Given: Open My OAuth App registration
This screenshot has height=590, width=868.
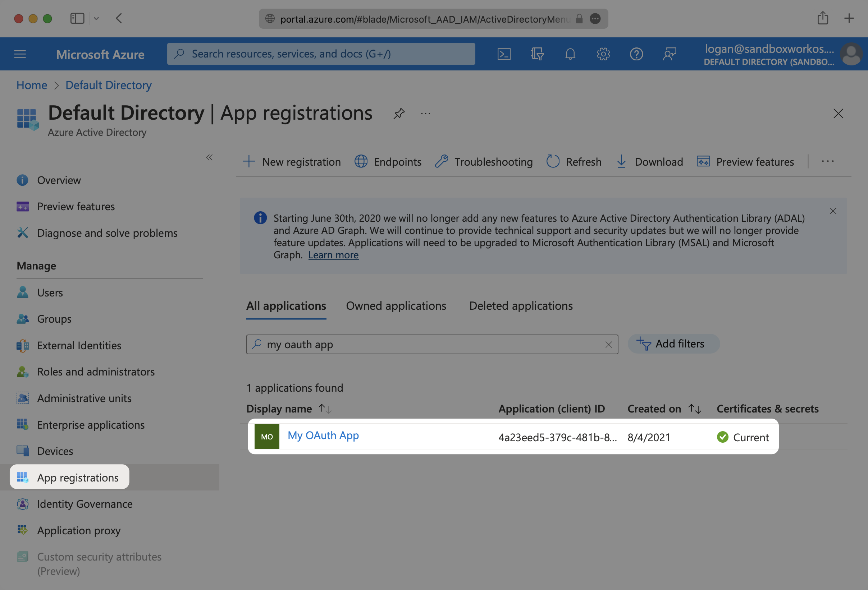Looking at the screenshot, I should coord(323,435).
